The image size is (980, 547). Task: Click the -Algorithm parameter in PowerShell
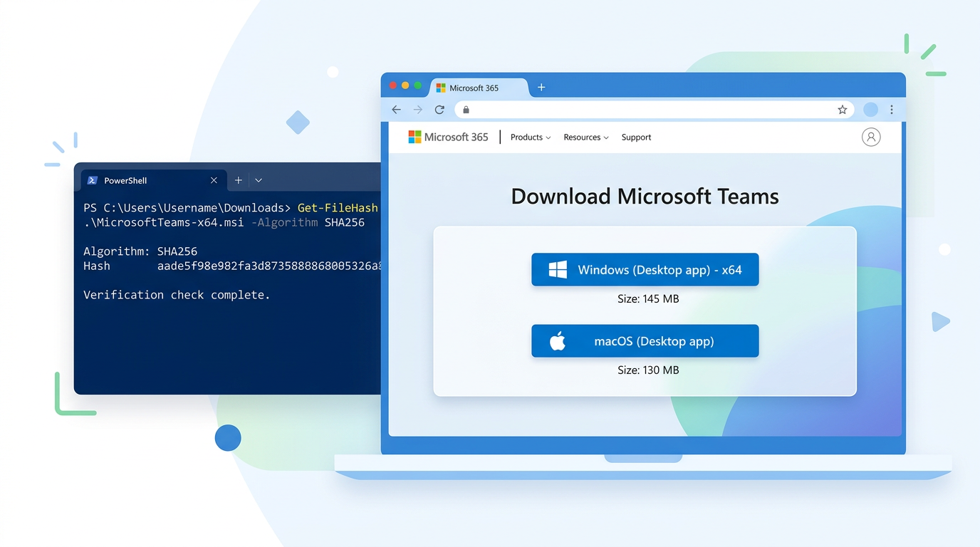(x=284, y=222)
